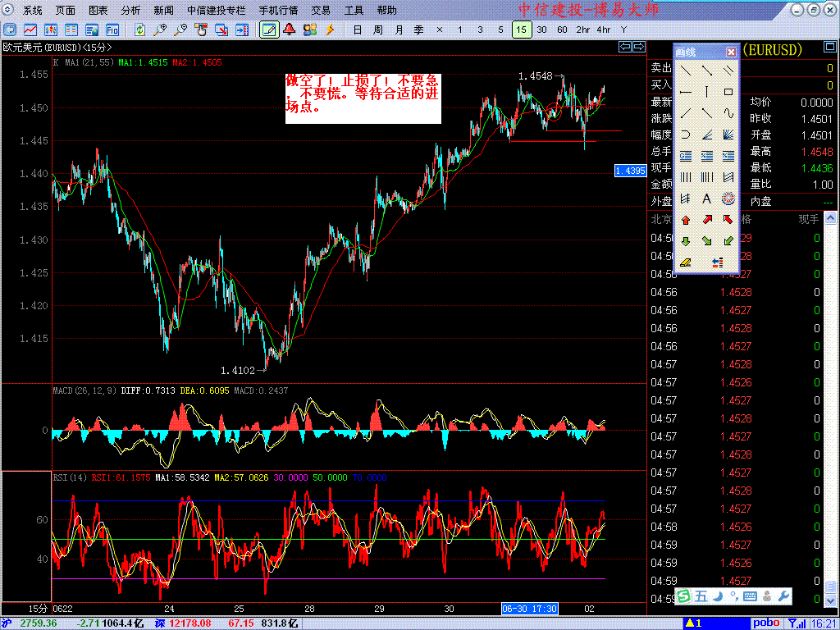Image resolution: width=840 pixels, height=630 pixels.
Task: Select the green down-left arrow marker
Action: [728, 241]
